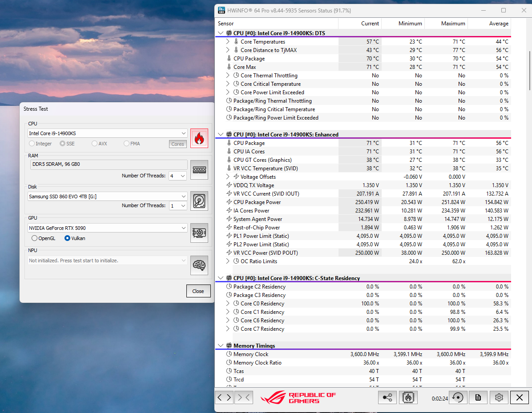This screenshot has width=532, height=413.
Task: Click the Current column header
Action: (360, 24)
